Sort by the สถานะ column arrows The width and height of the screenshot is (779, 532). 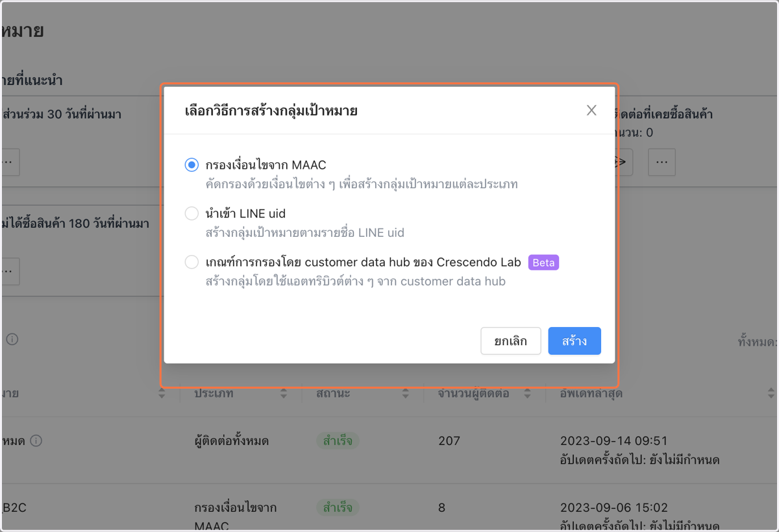point(405,393)
